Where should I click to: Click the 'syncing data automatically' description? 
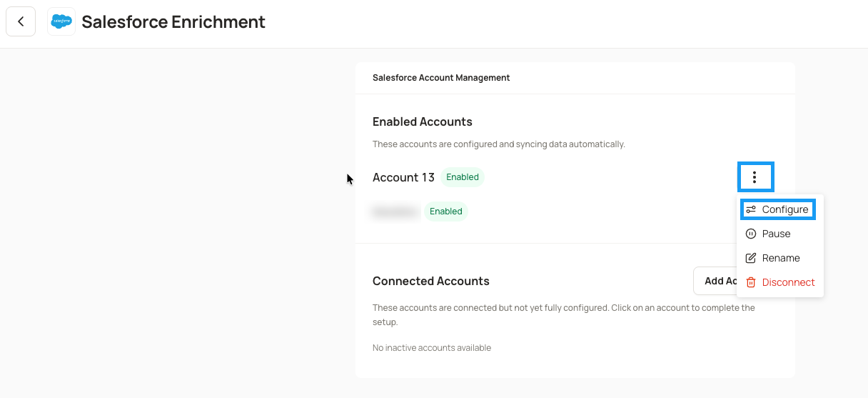499,144
